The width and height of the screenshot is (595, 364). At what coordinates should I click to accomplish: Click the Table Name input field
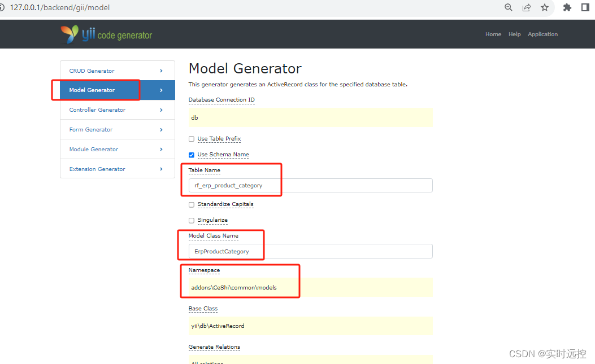[x=310, y=185]
